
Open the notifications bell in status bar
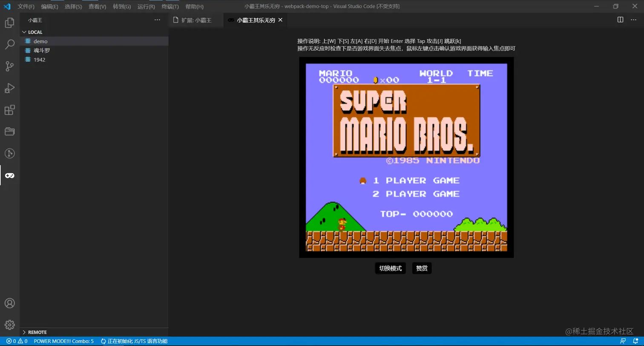click(635, 341)
